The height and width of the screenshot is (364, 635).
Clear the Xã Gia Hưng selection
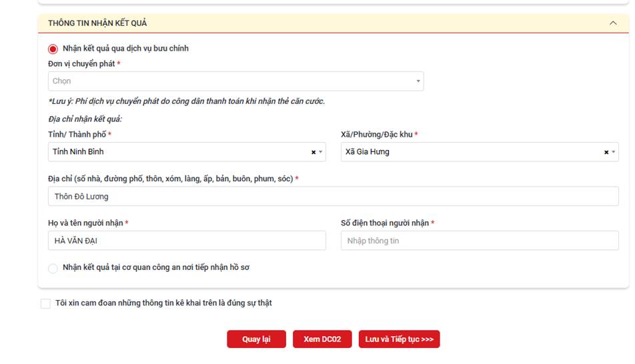pyautogui.click(x=606, y=152)
